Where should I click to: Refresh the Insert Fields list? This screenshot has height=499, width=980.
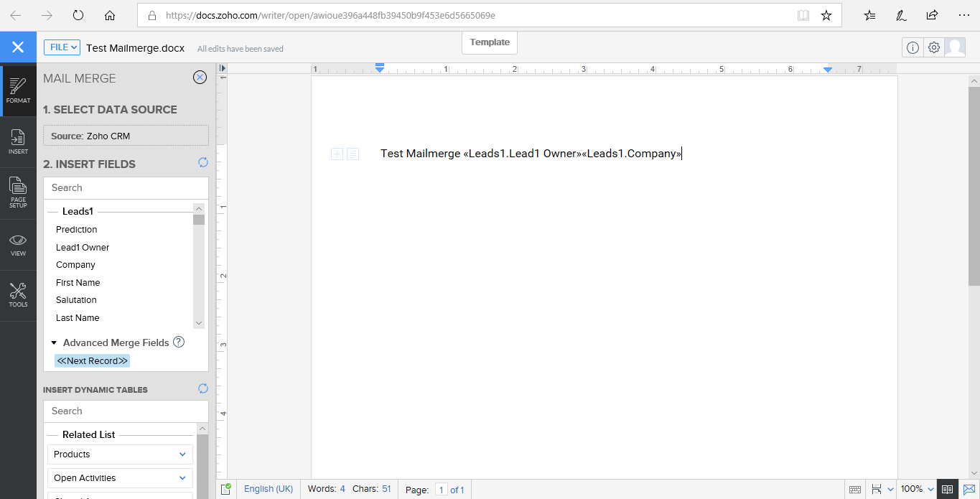203,163
